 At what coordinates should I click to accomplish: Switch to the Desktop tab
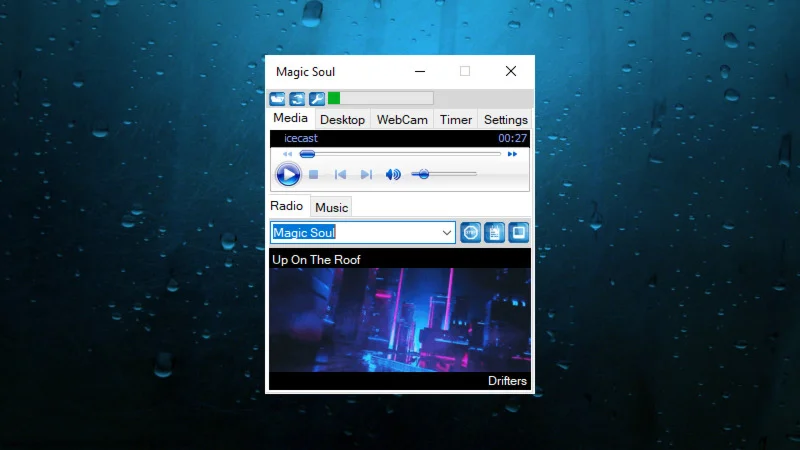pyautogui.click(x=342, y=119)
